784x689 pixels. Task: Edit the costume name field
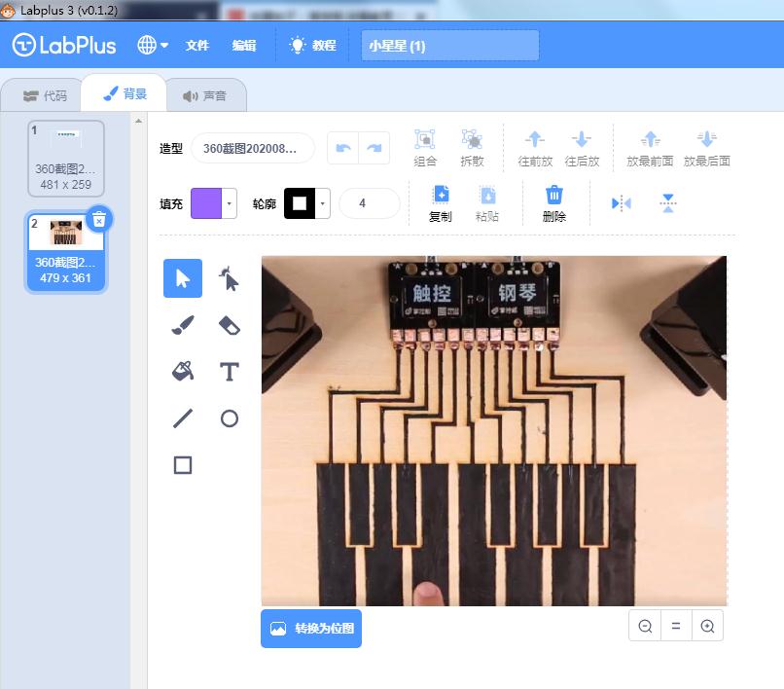(253, 148)
